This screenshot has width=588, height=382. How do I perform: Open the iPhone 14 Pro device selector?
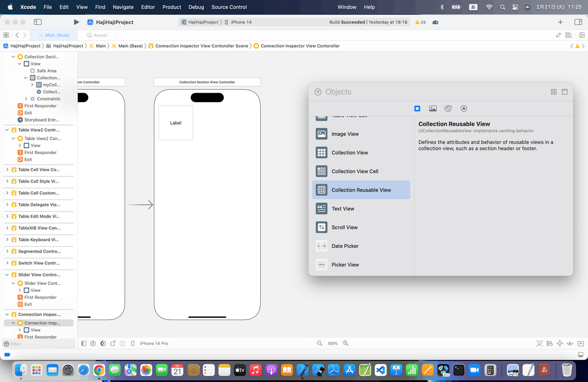(x=154, y=343)
